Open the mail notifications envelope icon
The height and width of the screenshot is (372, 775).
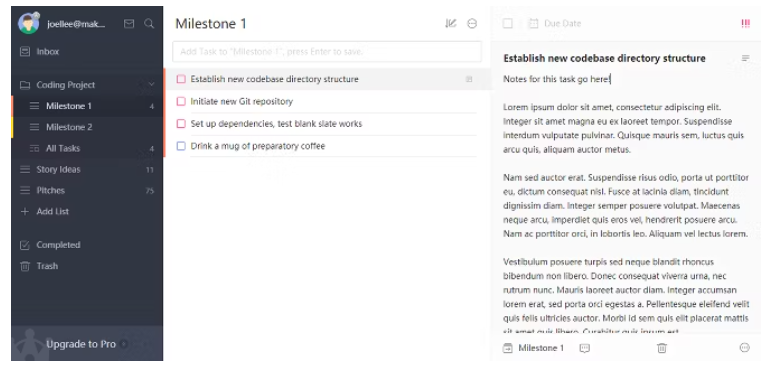coord(129,24)
